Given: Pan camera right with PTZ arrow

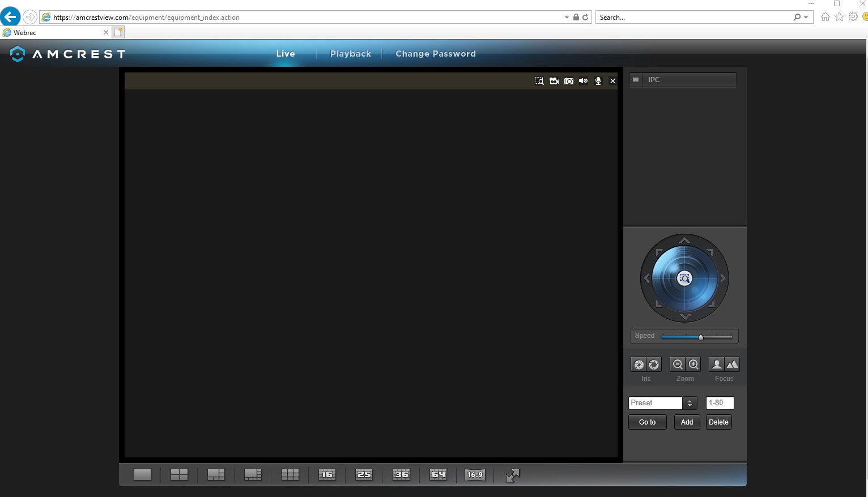Looking at the screenshot, I should (x=722, y=279).
